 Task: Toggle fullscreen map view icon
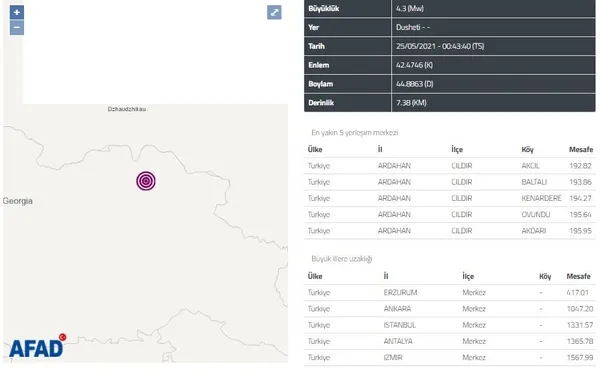tap(274, 12)
